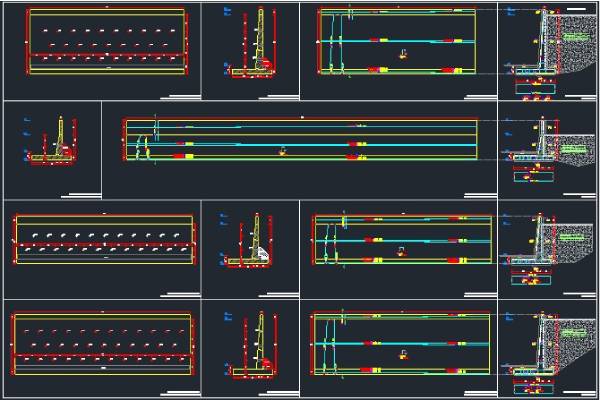Click the white dashed row in top-left plan
Image resolution: width=600 pixels, height=400 pixels.
106,30
